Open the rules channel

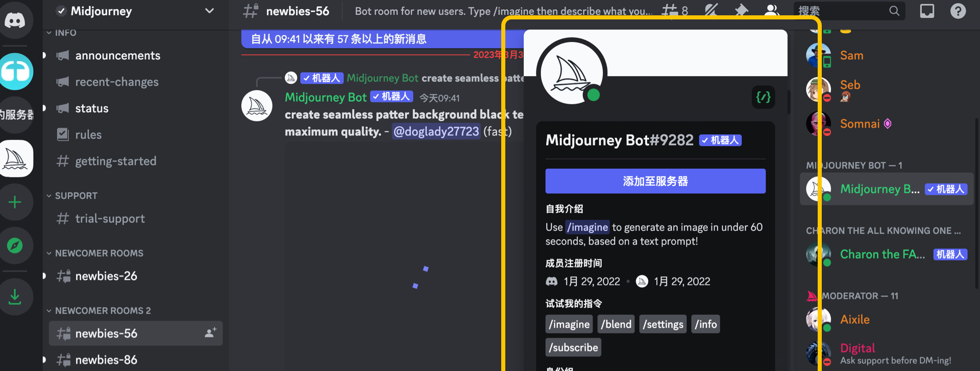136,134
